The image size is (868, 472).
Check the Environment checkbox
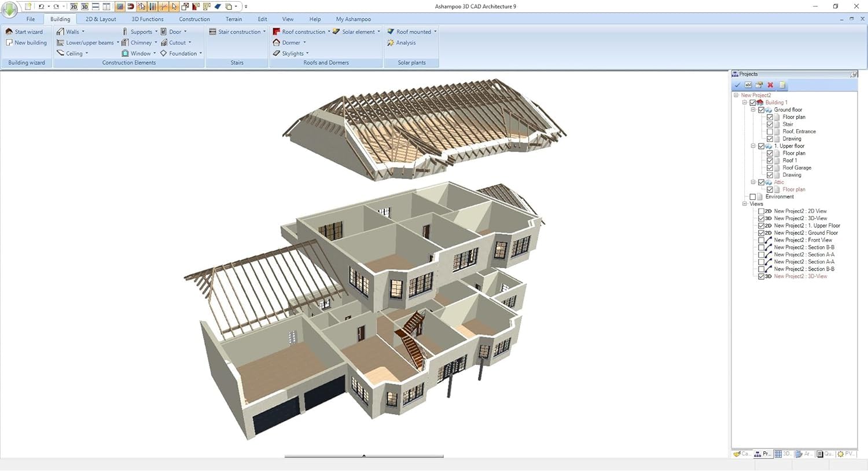(x=753, y=197)
